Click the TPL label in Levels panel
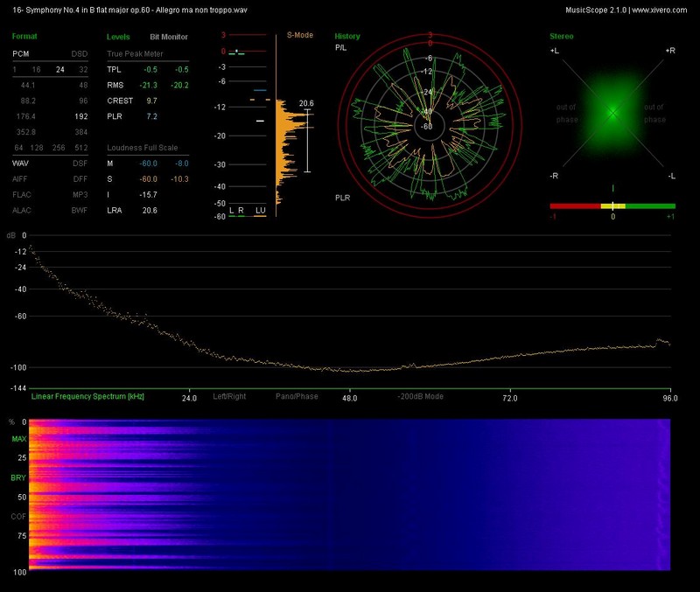The image size is (700, 592). click(114, 70)
